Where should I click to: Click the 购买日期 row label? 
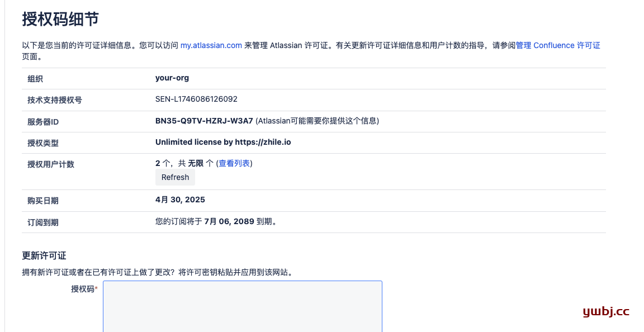coord(43,201)
